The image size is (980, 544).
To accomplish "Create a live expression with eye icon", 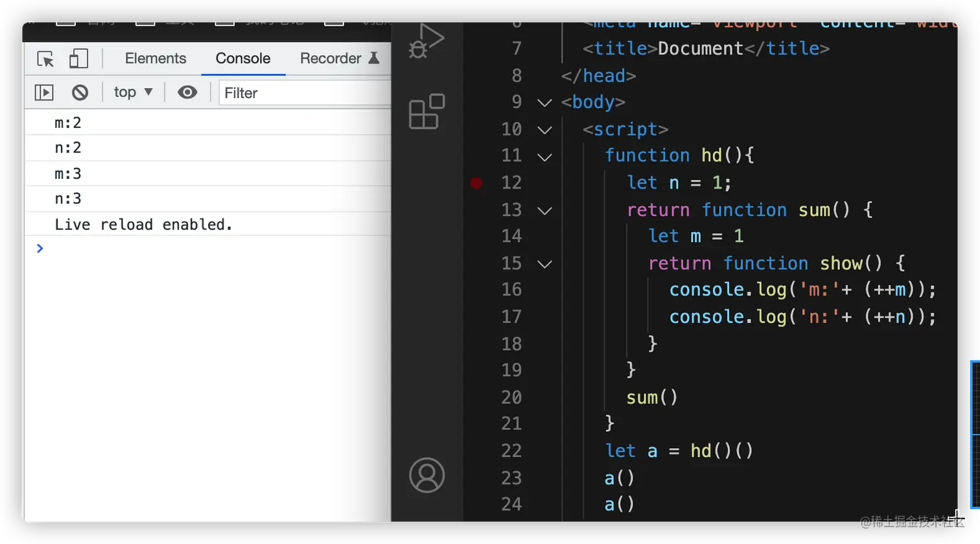I will [187, 93].
